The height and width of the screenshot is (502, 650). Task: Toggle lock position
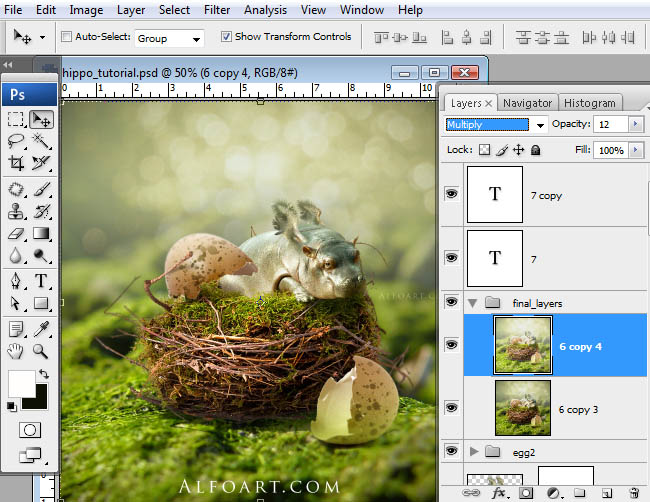pyautogui.click(x=519, y=150)
